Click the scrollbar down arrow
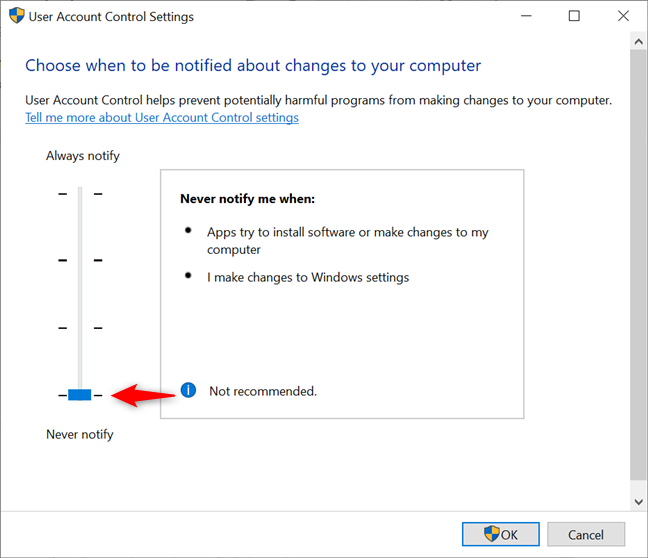The height and width of the screenshot is (558, 648). [x=638, y=502]
